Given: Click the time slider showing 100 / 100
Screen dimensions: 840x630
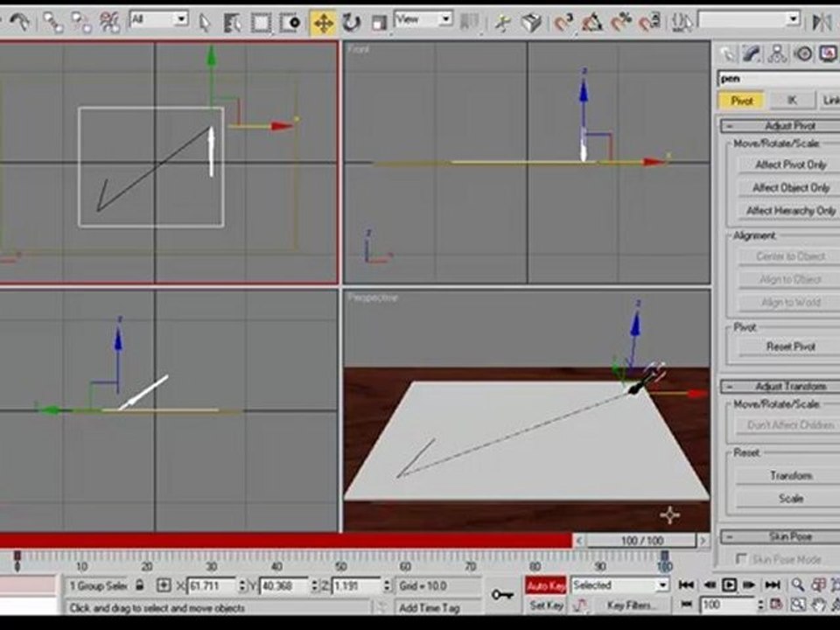Looking at the screenshot, I should 641,541.
